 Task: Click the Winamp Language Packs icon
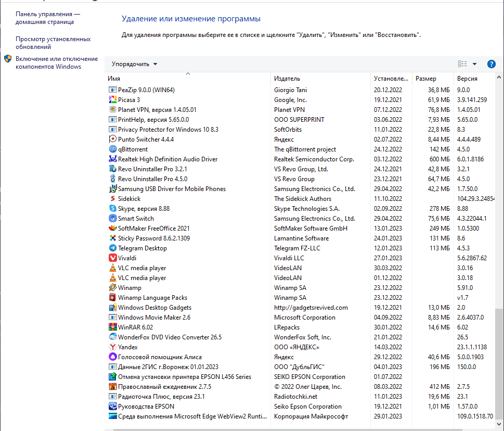coord(112,298)
